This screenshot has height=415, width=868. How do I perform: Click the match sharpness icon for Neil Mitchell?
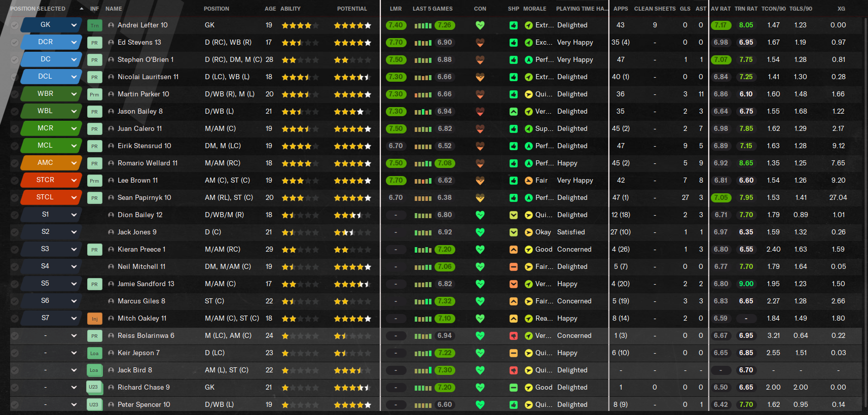click(514, 267)
